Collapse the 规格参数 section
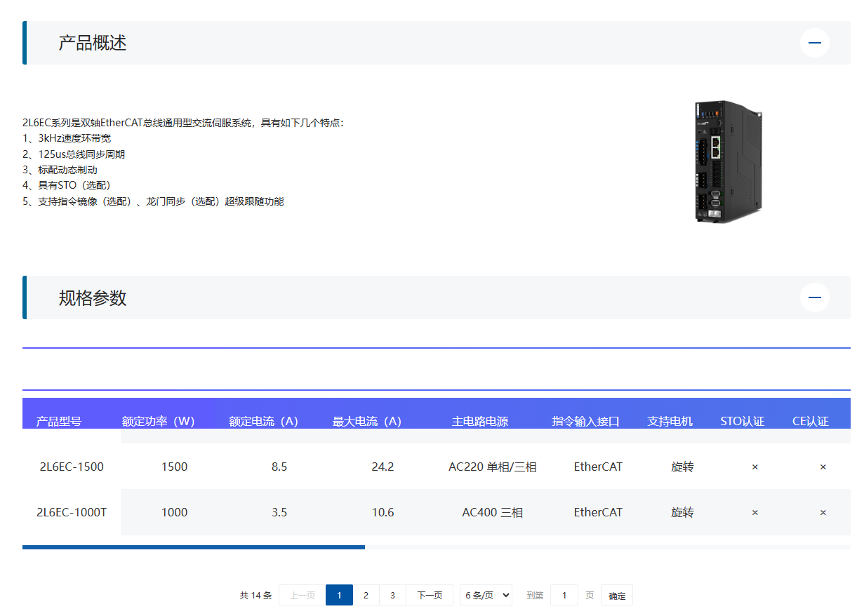This screenshot has width=864, height=616. coord(814,297)
